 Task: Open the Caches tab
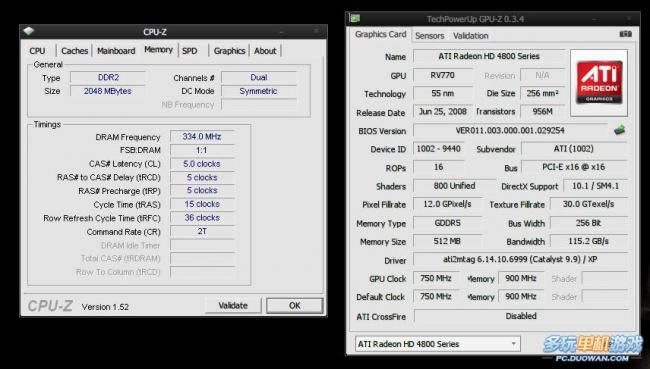pos(75,51)
